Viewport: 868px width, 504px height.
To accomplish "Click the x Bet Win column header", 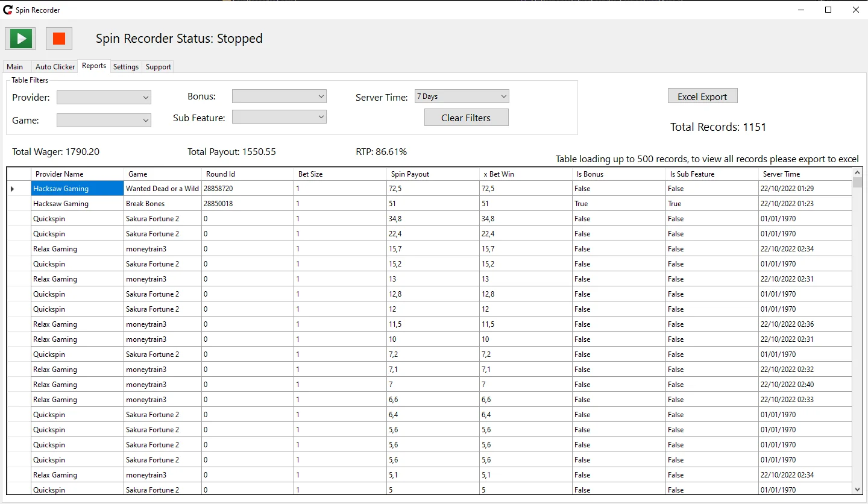I will tap(526, 174).
